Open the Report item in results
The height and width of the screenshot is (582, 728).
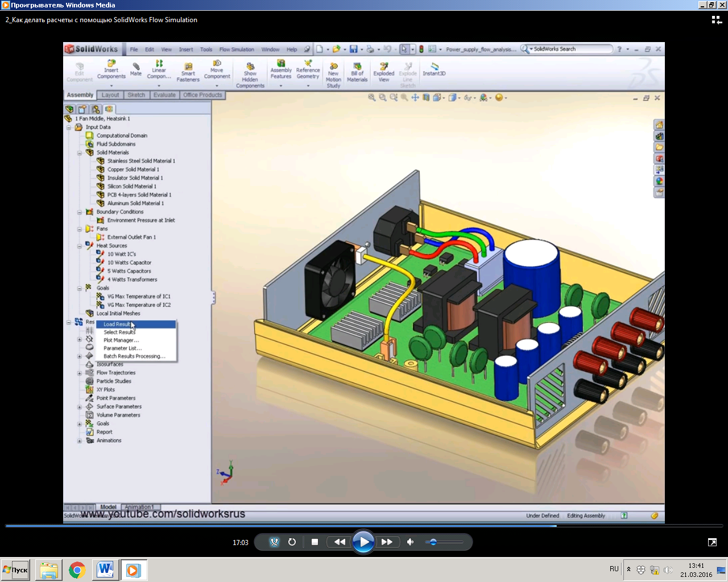104,433
